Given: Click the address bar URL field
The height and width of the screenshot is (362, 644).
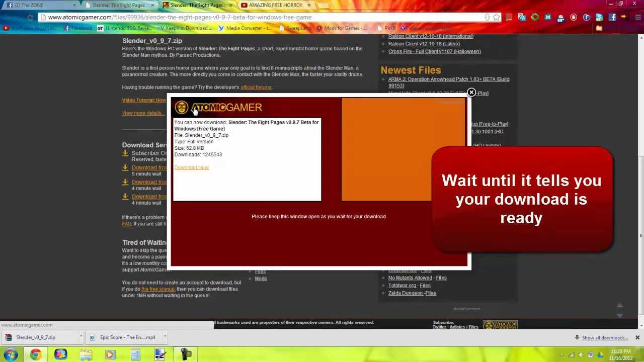Looking at the screenshot, I should point(262,17).
